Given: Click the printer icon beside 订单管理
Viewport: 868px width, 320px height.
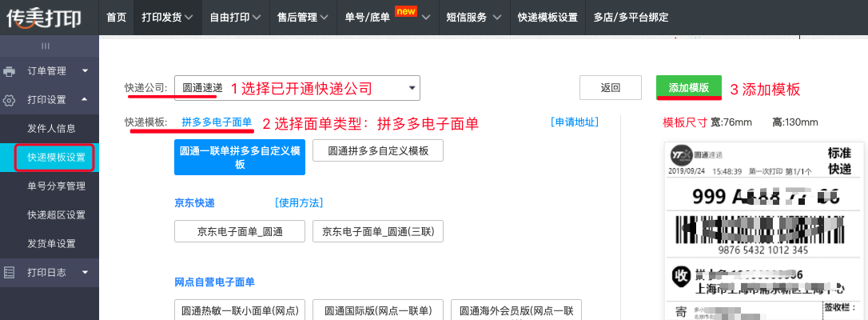Looking at the screenshot, I should click(x=10, y=71).
